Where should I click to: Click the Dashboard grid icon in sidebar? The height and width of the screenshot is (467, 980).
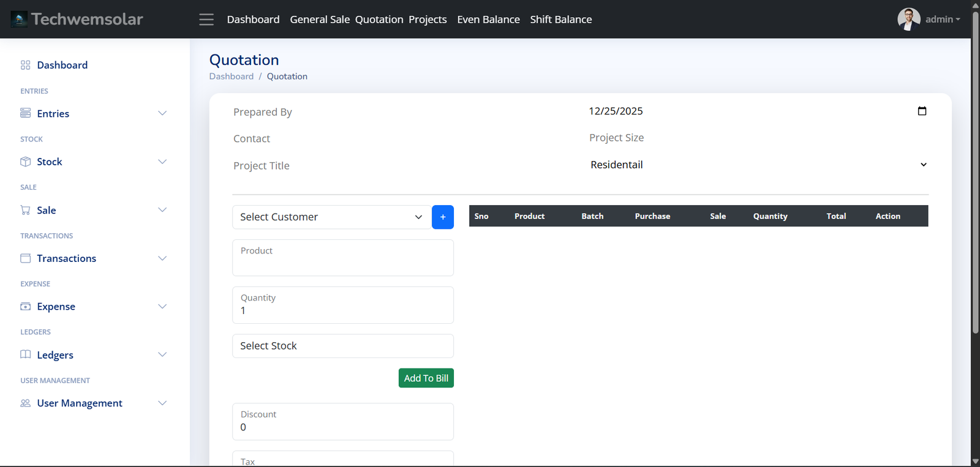pos(25,65)
